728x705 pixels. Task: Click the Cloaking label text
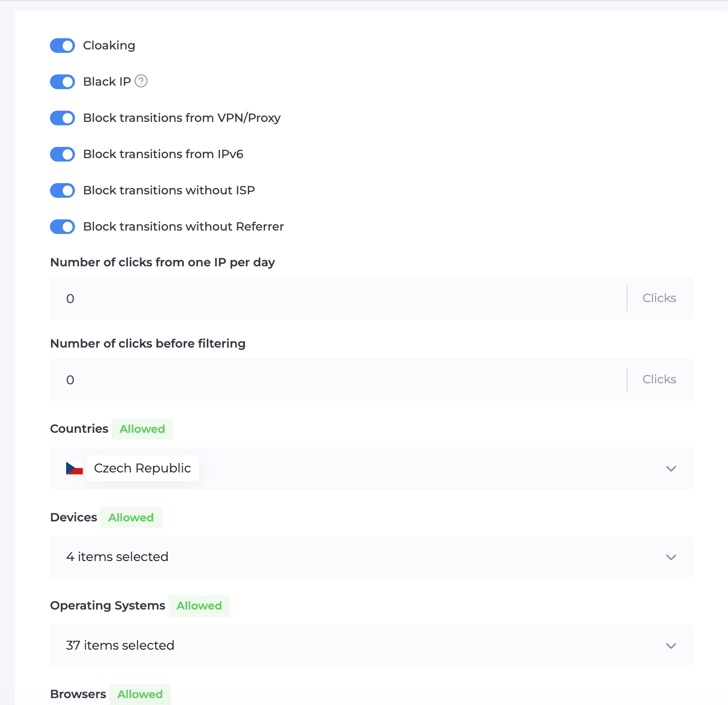(x=109, y=46)
